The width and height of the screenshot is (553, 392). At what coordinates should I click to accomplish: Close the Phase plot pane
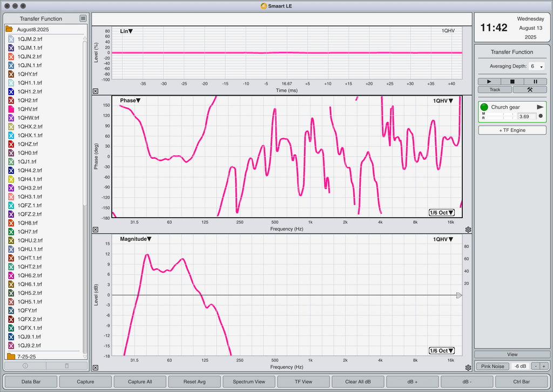pos(96,229)
